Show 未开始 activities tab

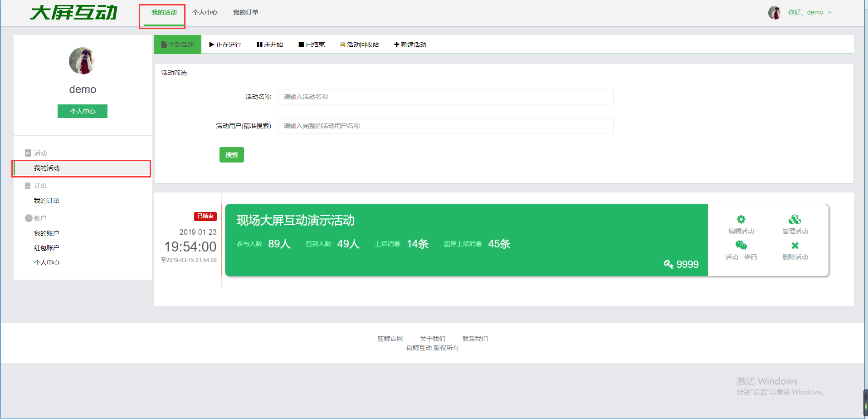click(270, 44)
